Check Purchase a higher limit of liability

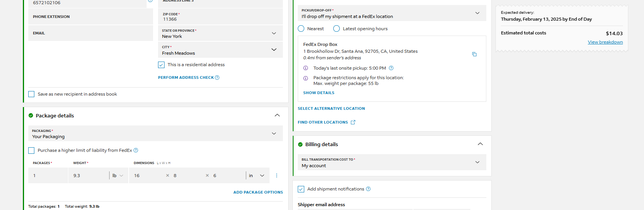click(x=31, y=151)
